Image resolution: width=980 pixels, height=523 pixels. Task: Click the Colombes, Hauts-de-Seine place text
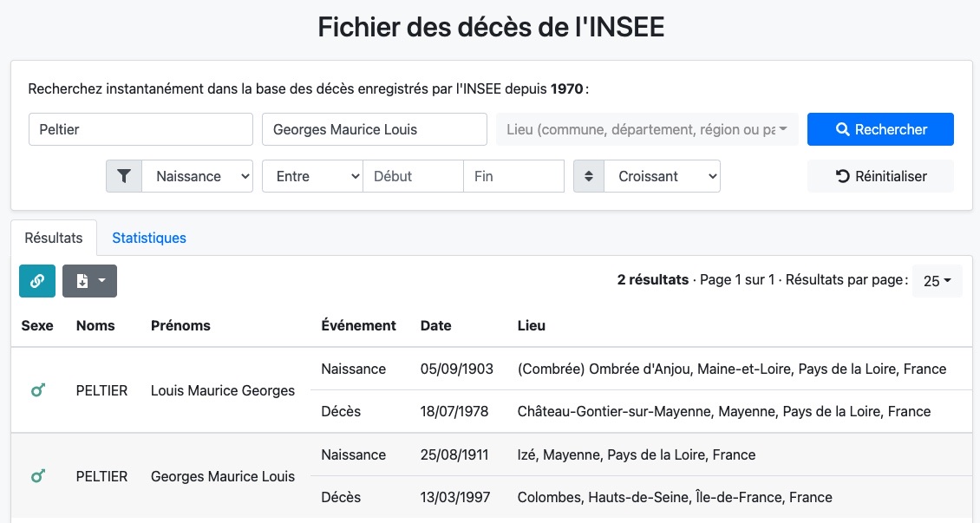675,497
